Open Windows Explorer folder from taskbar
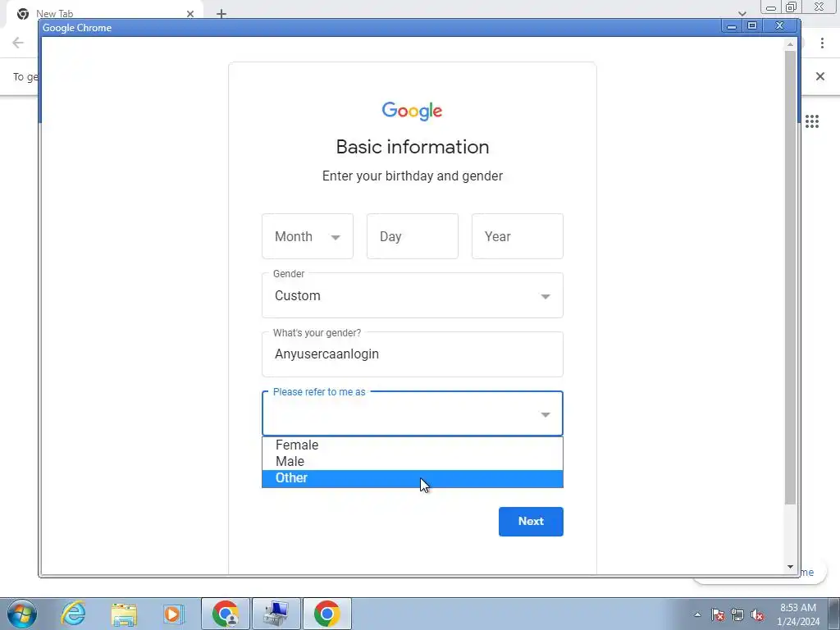 pyautogui.click(x=124, y=614)
